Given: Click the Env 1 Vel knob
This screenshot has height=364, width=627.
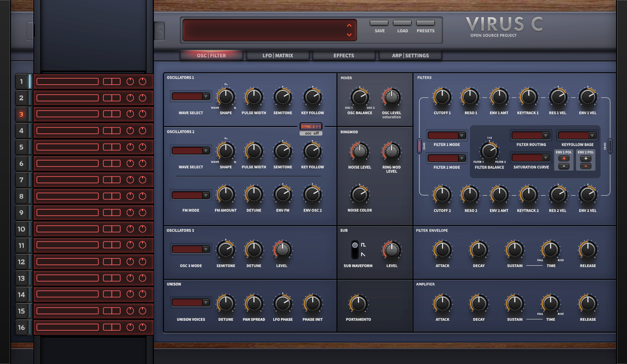Looking at the screenshot, I should click(x=588, y=97).
